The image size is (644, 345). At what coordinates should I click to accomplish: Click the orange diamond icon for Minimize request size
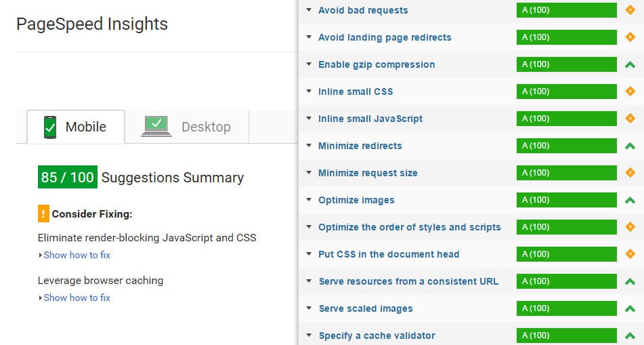(630, 173)
